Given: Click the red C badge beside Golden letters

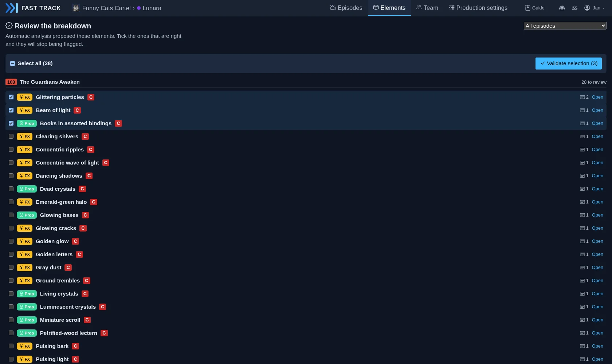Looking at the screenshot, I should (x=79, y=254).
